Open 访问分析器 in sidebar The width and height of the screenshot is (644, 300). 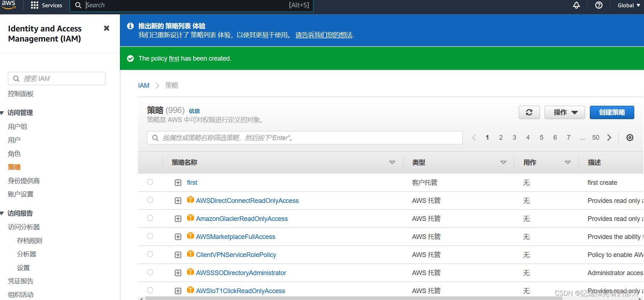(x=24, y=227)
